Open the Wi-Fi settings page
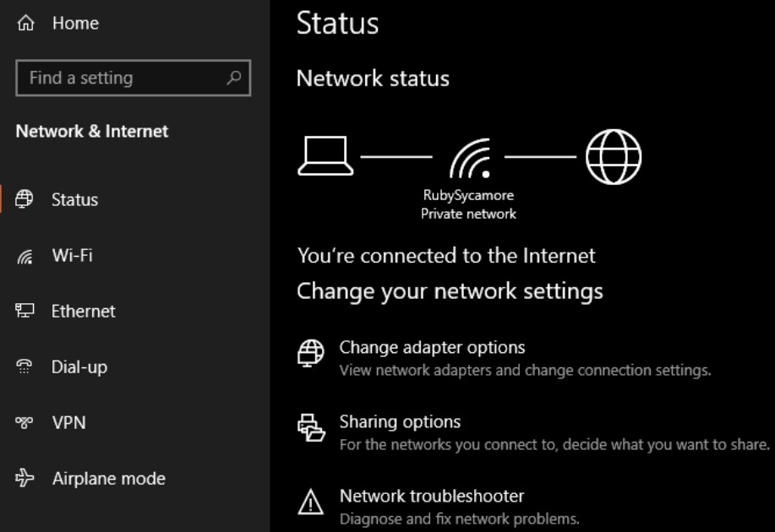The image size is (775, 532). pos(72,256)
